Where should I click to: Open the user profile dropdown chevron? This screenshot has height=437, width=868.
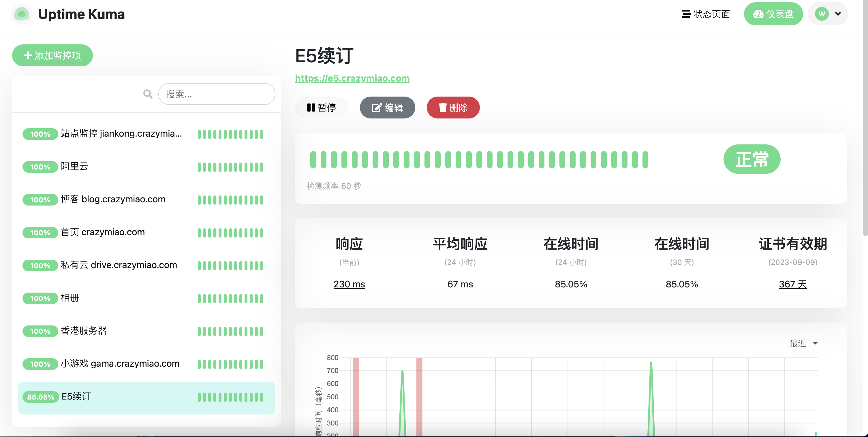[838, 14]
